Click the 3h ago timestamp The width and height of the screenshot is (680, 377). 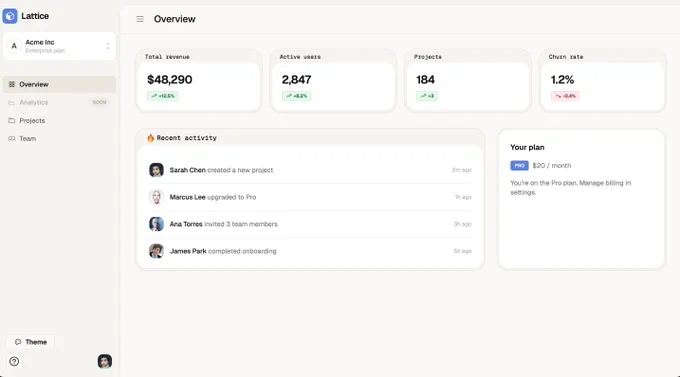click(462, 224)
